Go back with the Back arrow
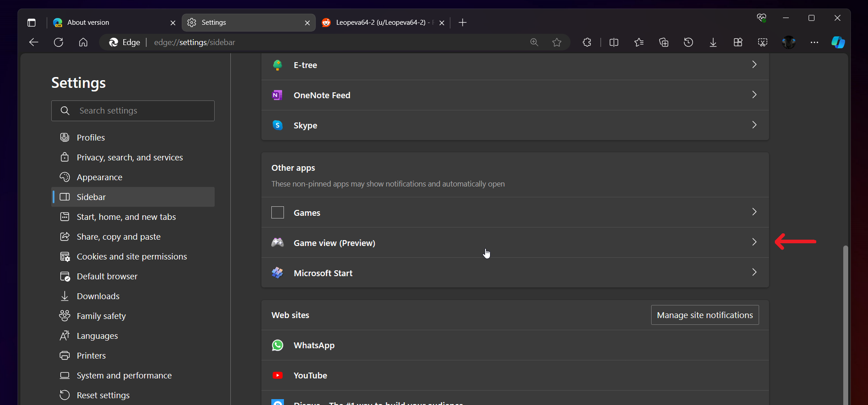Image resolution: width=868 pixels, height=405 pixels. coord(34,42)
